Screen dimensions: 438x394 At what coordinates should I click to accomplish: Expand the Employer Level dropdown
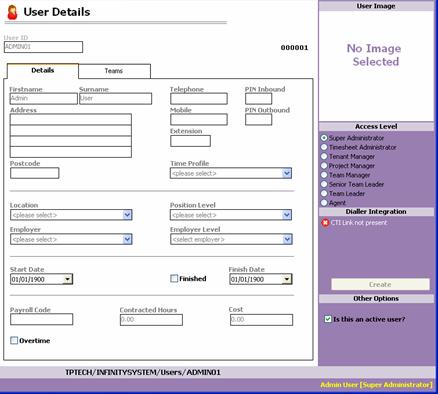[x=287, y=239]
